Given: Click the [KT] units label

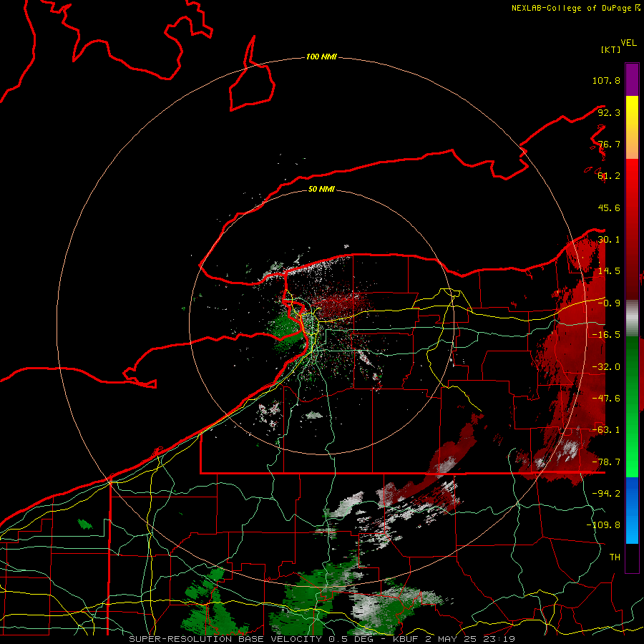Looking at the screenshot, I should pyautogui.click(x=610, y=49).
